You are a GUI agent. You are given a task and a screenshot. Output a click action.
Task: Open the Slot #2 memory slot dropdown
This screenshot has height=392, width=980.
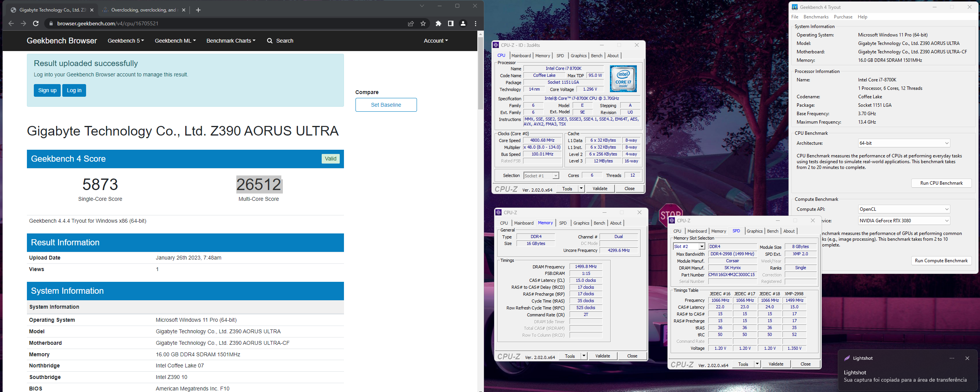pyautogui.click(x=689, y=246)
